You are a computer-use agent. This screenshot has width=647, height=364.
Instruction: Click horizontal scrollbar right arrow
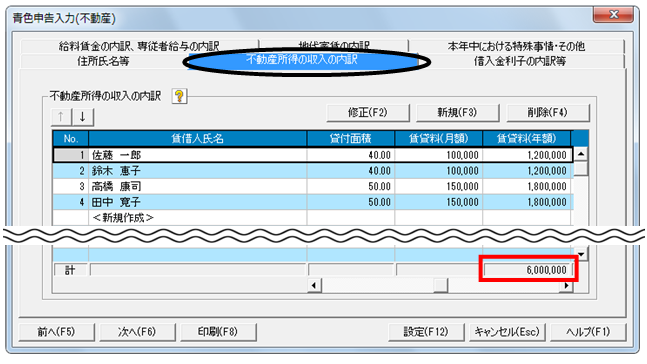click(x=567, y=285)
